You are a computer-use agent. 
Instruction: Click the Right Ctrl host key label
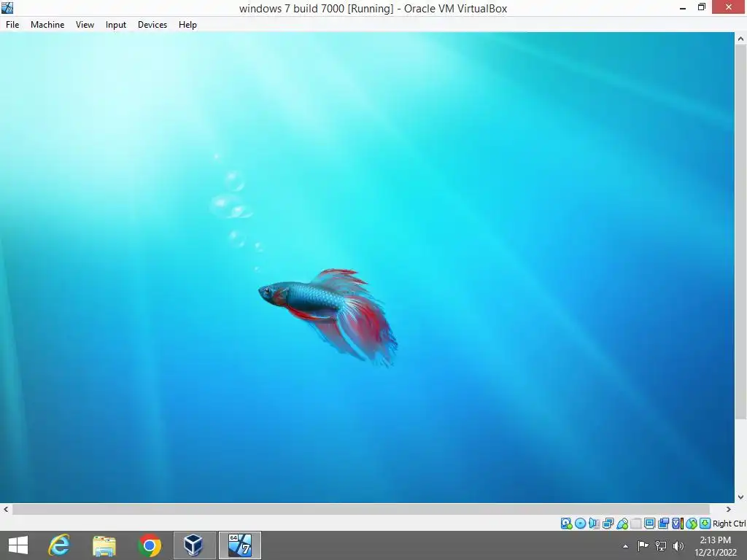(729, 524)
